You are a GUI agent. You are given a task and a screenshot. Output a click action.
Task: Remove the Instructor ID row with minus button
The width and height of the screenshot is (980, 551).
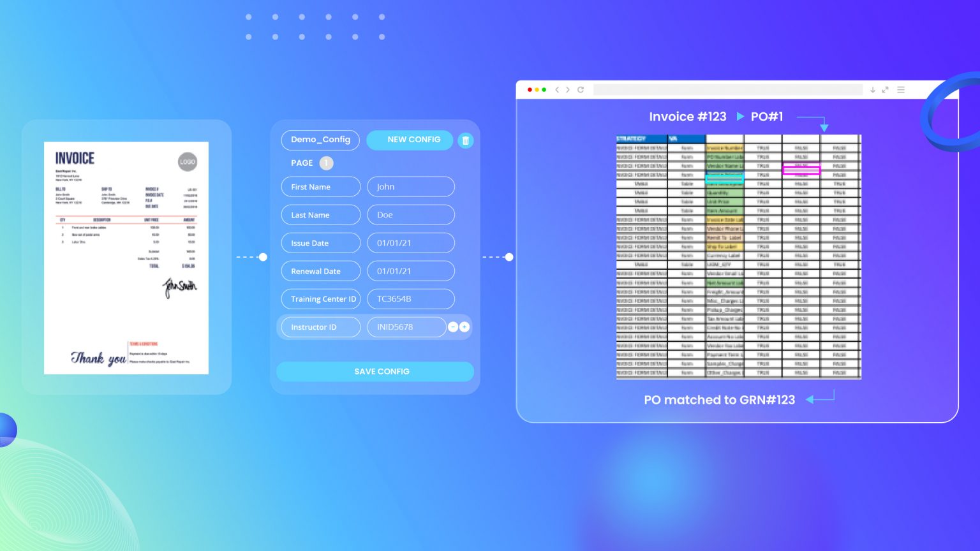453,327
